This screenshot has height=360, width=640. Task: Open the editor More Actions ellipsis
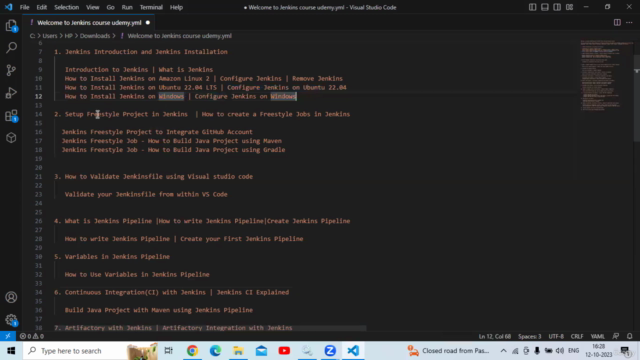click(629, 22)
